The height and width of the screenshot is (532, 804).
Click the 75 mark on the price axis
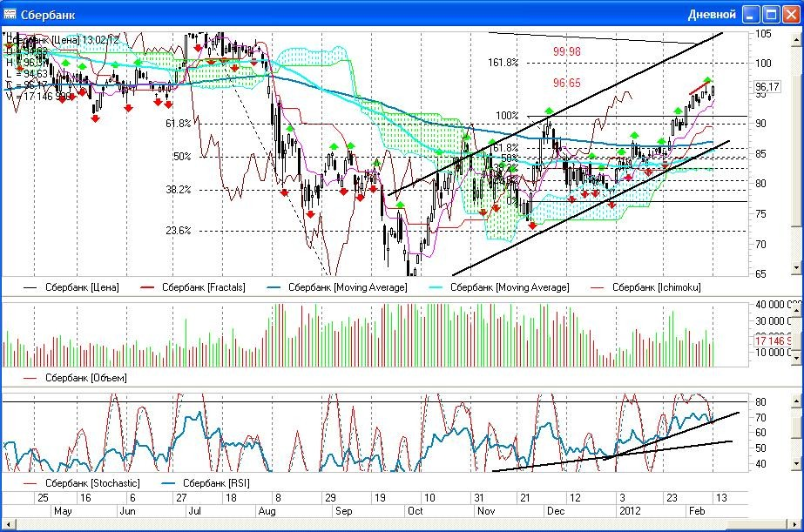[x=760, y=213]
